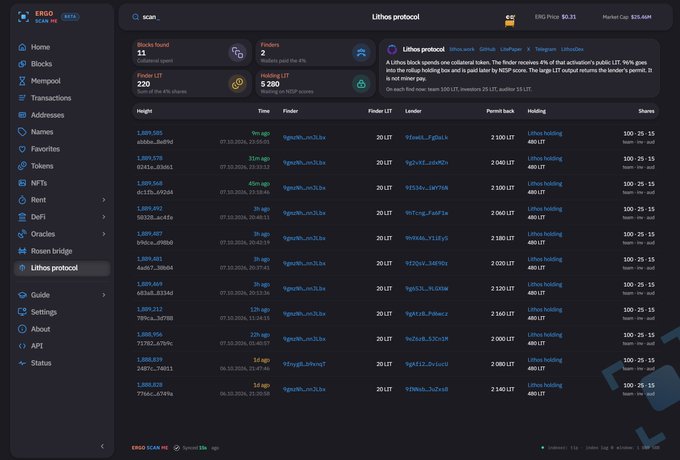Open the Settings page
The image size is (680, 460).
[x=43, y=312]
